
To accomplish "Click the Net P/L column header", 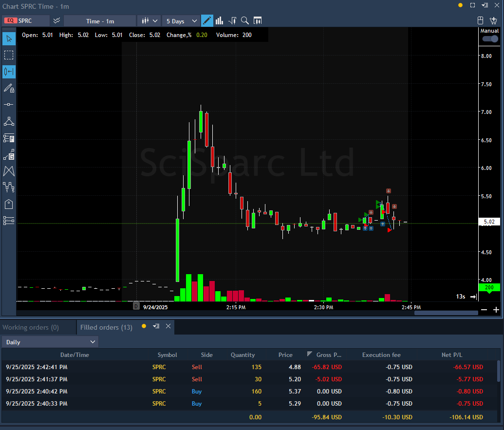I will coord(451,355).
